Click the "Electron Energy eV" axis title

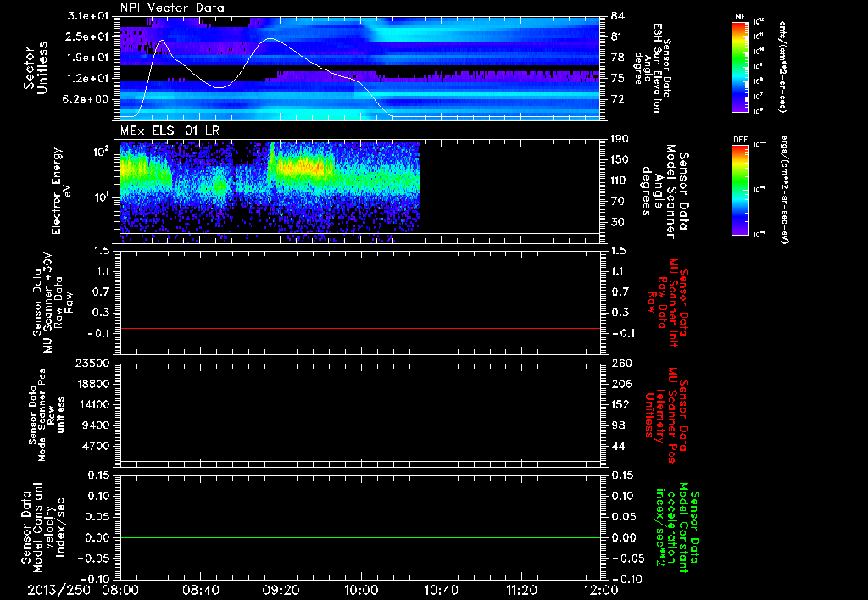tap(62, 191)
